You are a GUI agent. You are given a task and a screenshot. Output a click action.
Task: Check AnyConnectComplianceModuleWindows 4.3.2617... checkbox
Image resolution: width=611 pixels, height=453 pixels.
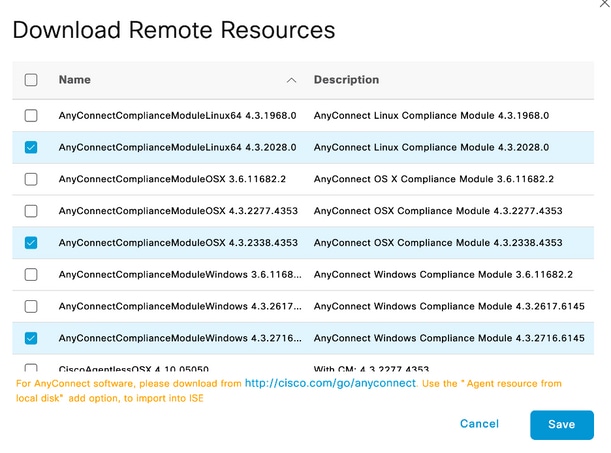(x=31, y=307)
